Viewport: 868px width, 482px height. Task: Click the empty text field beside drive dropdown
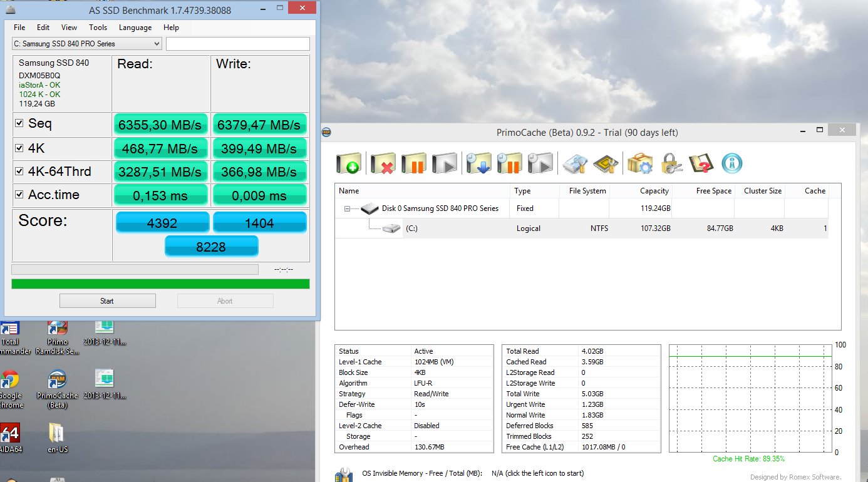pos(238,44)
